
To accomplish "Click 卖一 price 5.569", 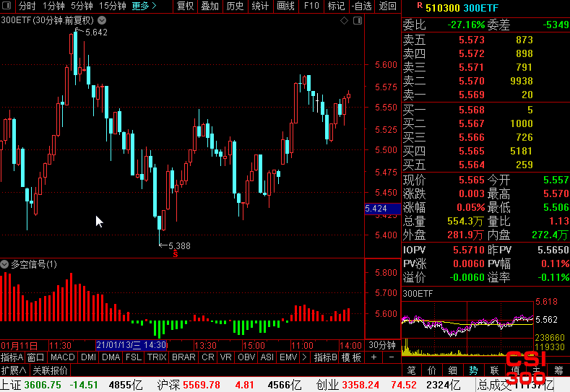I will click(x=472, y=95).
